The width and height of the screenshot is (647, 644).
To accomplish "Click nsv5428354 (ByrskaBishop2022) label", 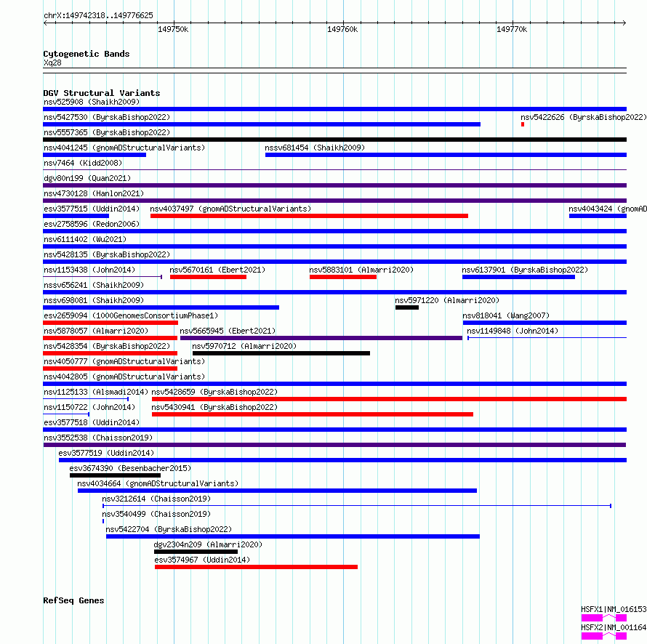I will [107, 346].
